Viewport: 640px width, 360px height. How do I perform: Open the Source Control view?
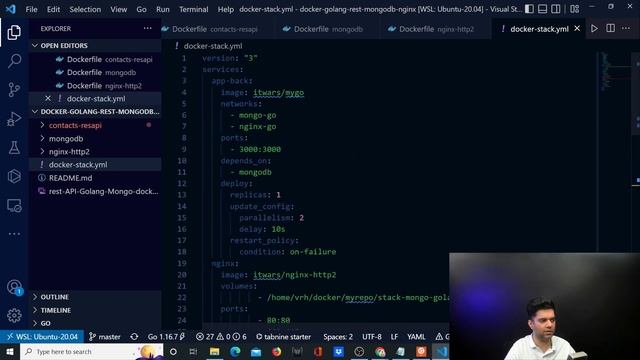pyautogui.click(x=14, y=89)
